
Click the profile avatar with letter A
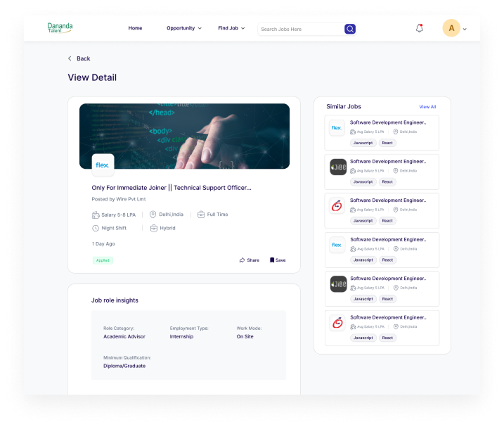451,28
